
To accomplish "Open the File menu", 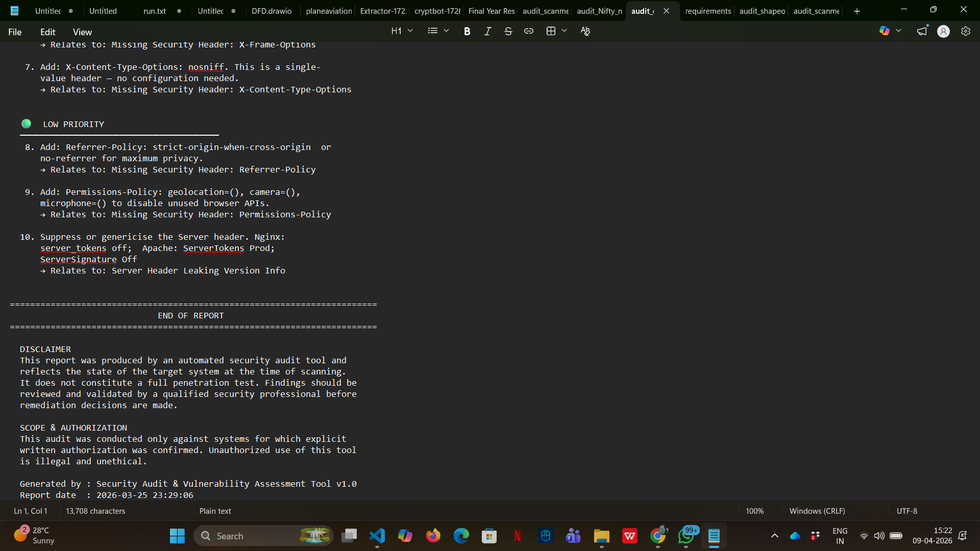I will coord(15,32).
